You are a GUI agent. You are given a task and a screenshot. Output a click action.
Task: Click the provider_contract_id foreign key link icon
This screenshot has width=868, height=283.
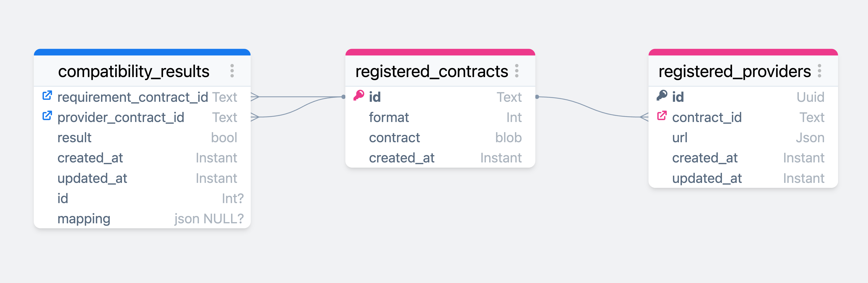pos(47,116)
